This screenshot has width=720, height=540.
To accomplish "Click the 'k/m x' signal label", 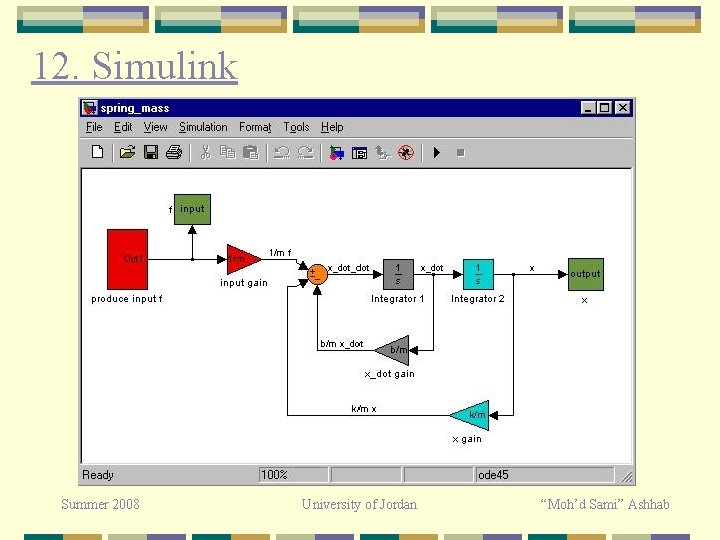I will (x=364, y=409).
